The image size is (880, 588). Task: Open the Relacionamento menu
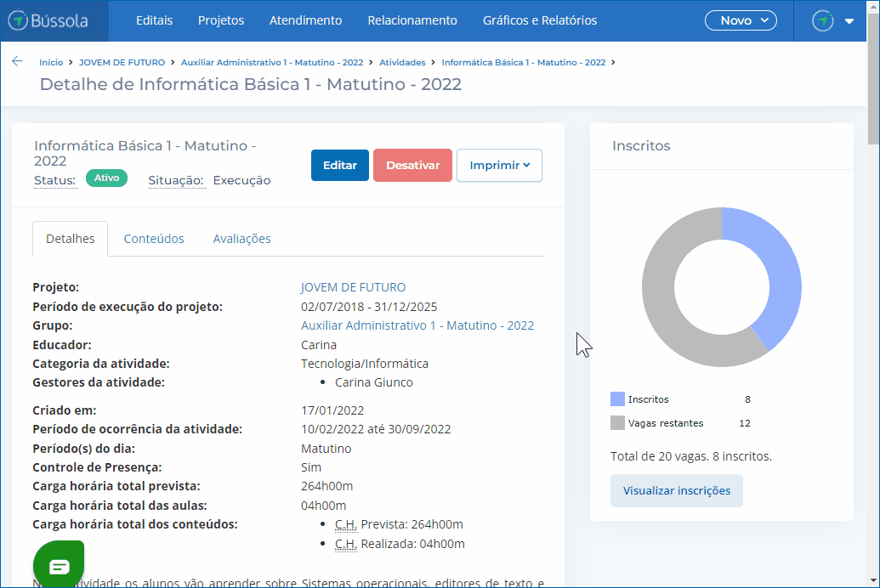coord(412,20)
